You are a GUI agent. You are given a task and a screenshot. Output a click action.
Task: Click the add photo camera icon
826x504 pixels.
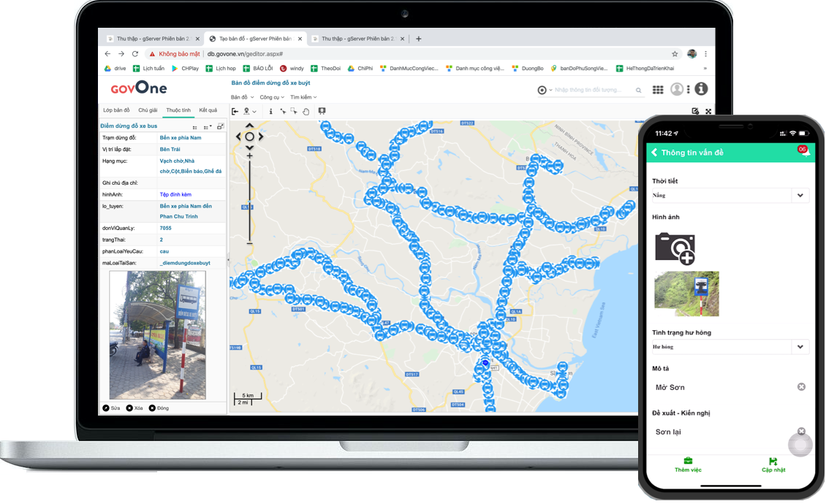point(674,248)
